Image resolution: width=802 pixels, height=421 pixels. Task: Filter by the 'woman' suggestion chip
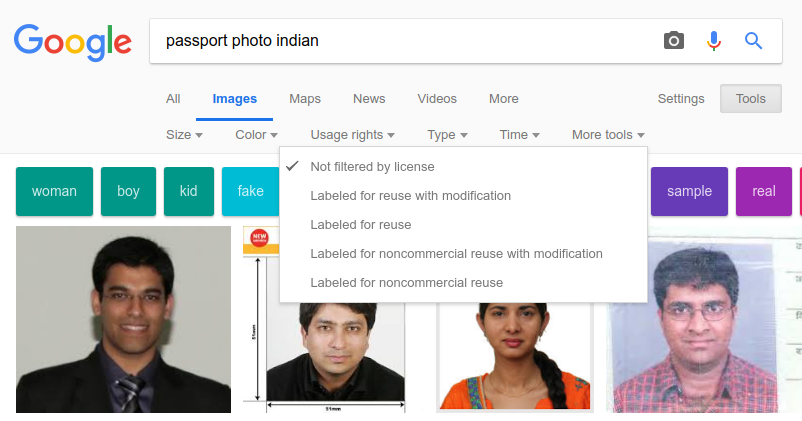54,191
